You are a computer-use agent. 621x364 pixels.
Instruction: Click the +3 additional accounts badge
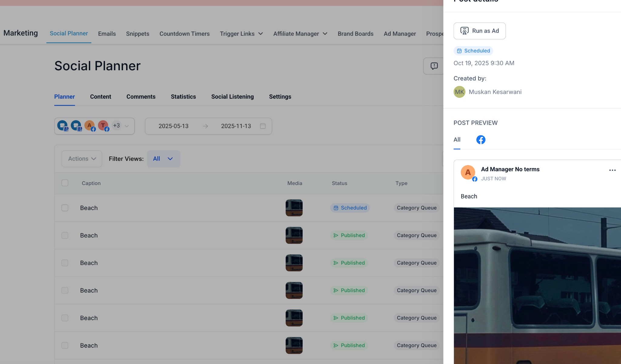pos(116,125)
